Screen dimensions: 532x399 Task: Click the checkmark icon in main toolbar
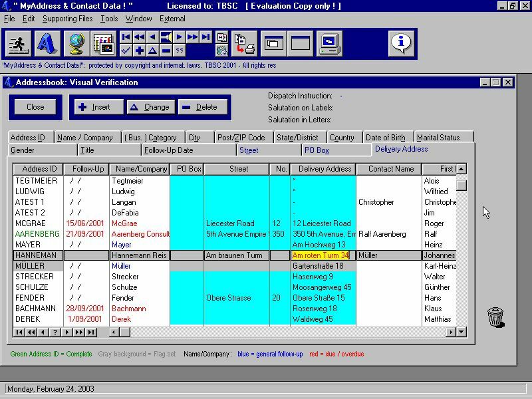[x=126, y=51]
